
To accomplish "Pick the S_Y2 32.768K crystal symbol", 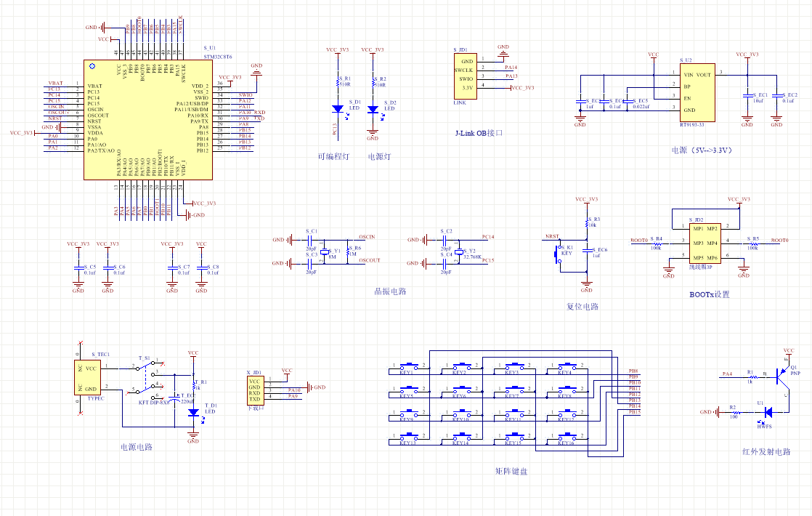I will click(458, 251).
